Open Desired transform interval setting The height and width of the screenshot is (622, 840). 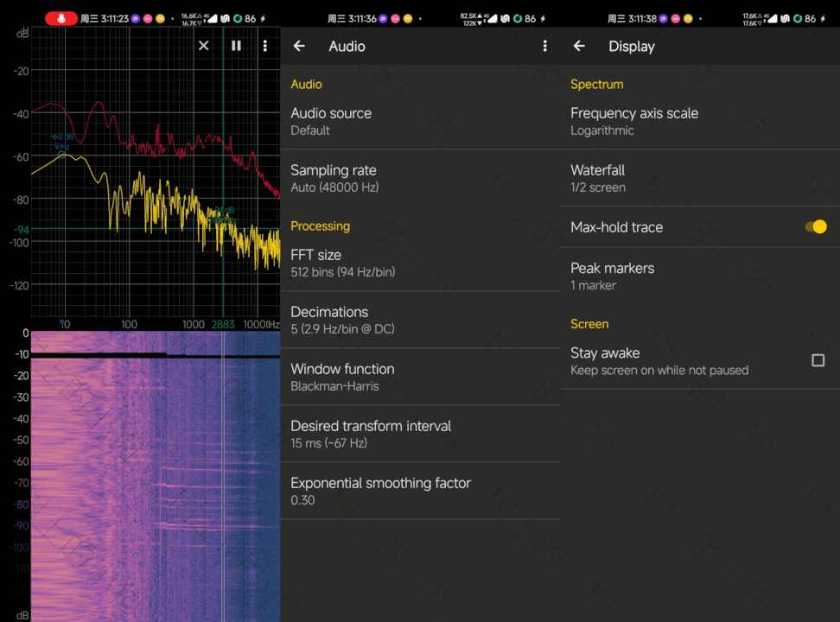[x=420, y=434]
